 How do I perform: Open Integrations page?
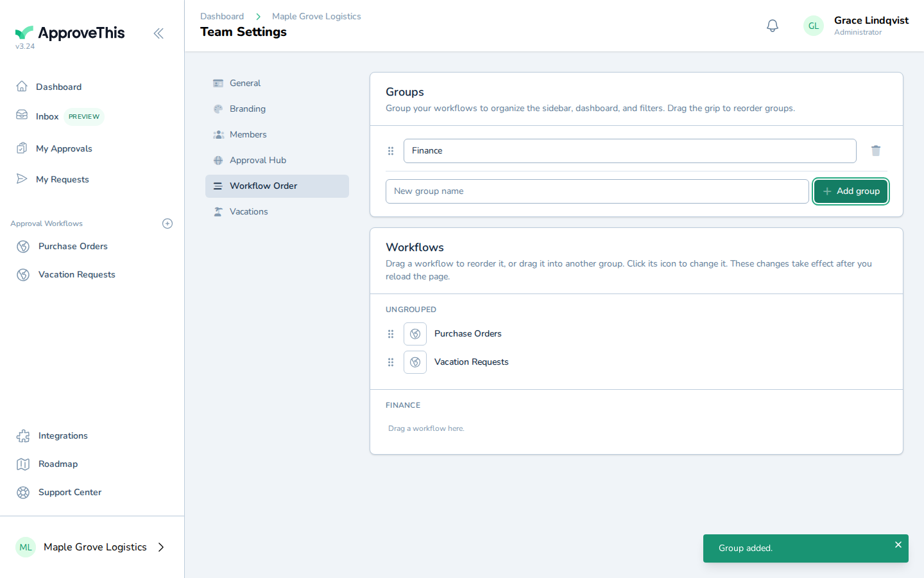pos(63,436)
